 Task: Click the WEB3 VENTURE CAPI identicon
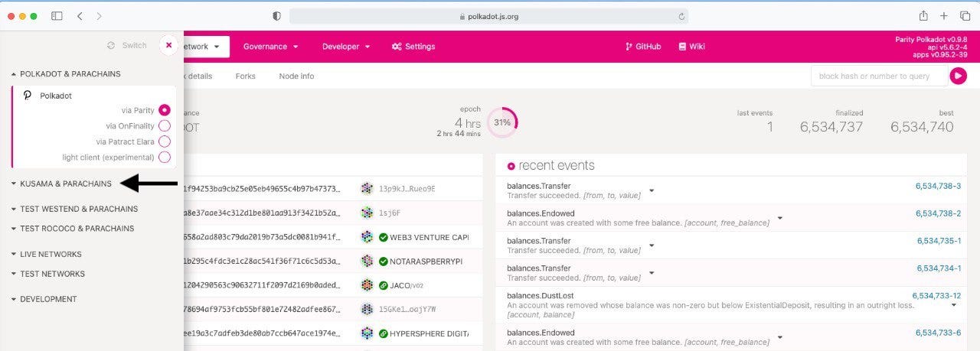pyautogui.click(x=367, y=237)
